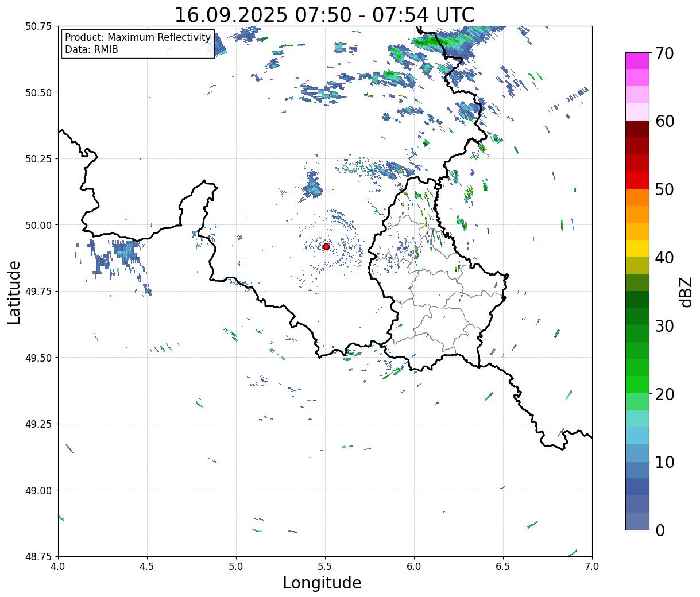The image size is (700, 597).
Task: Click the latitude tick label '49.50'
Action: click(x=38, y=358)
